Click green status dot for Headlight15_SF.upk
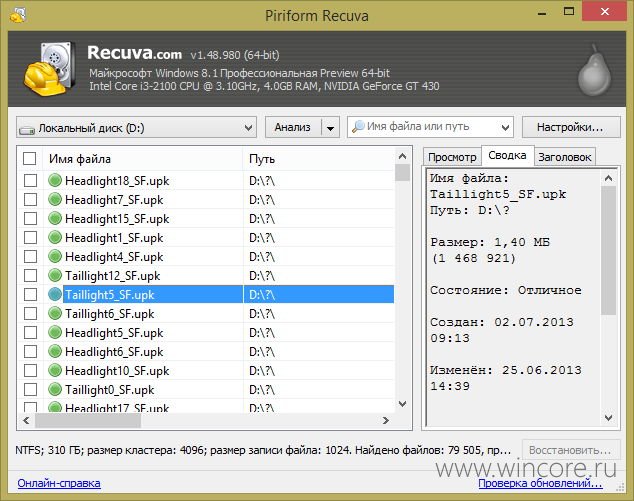This screenshot has width=634, height=501. tap(55, 218)
